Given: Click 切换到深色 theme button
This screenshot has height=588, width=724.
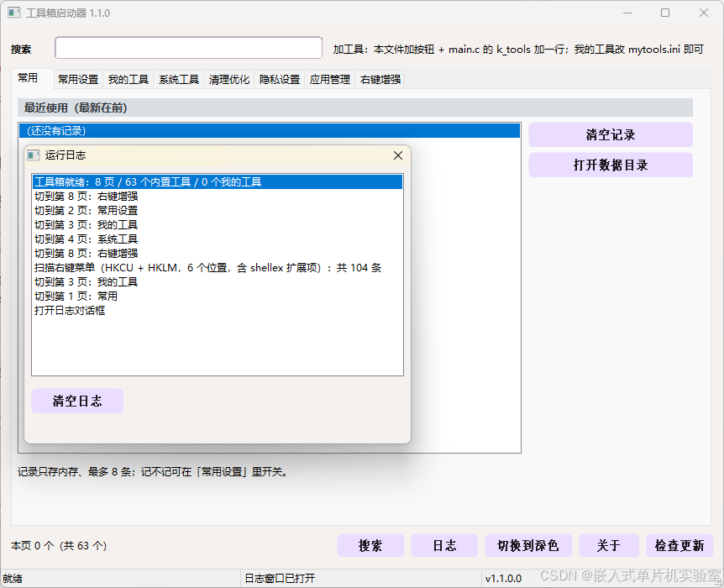Looking at the screenshot, I should tap(528, 545).
